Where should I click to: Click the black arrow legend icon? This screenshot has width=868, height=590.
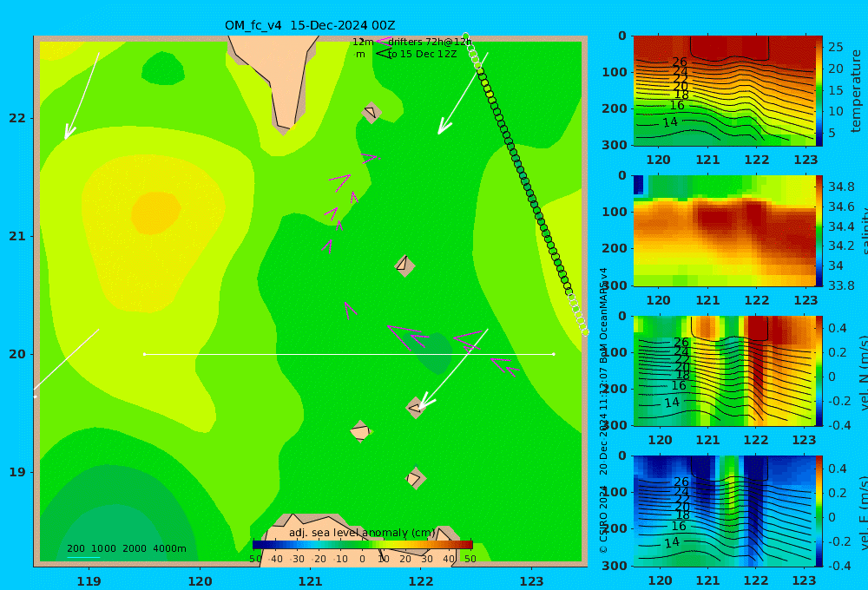[383, 54]
